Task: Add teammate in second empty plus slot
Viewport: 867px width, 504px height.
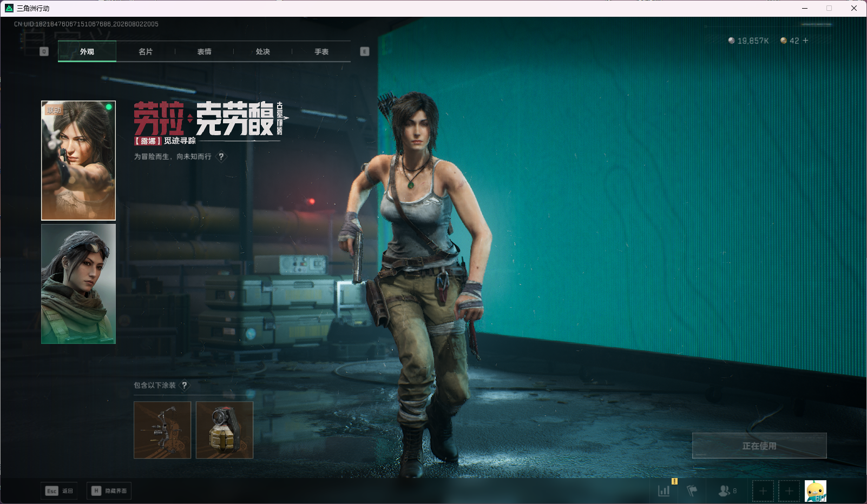Action: (x=789, y=491)
